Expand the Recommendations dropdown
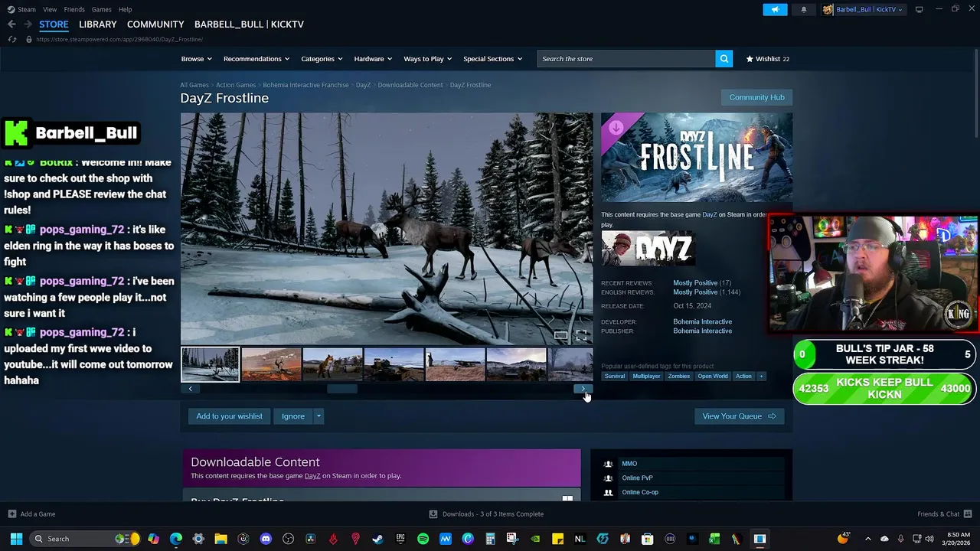 [x=256, y=59]
